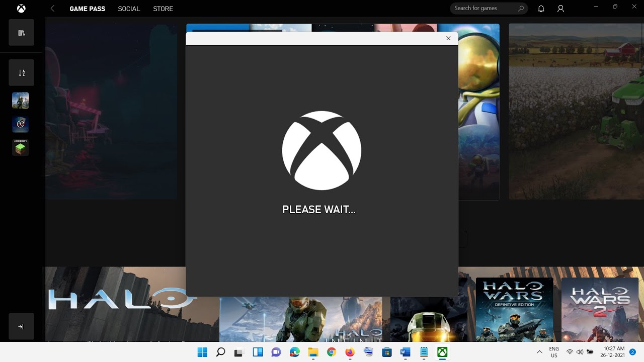Open the profile account icon
The image size is (644, 362).
pyautogui.click(x=560, y=9)
